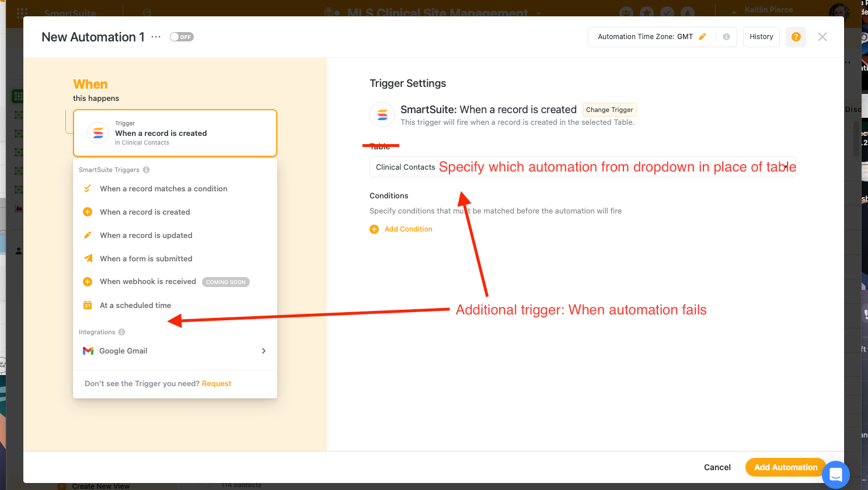
Task: Open the blue chat support bubble
Action: point(836,475)
